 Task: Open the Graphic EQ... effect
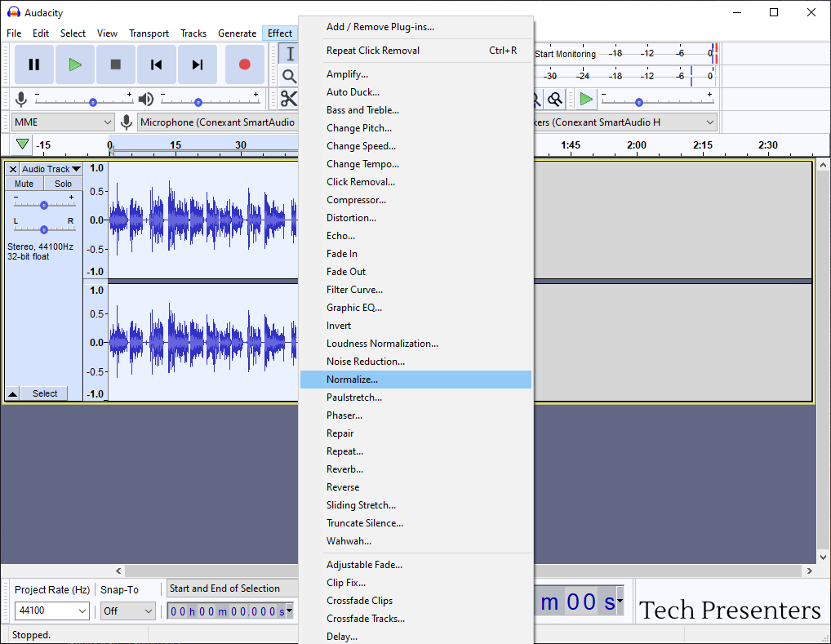(416, 308)
